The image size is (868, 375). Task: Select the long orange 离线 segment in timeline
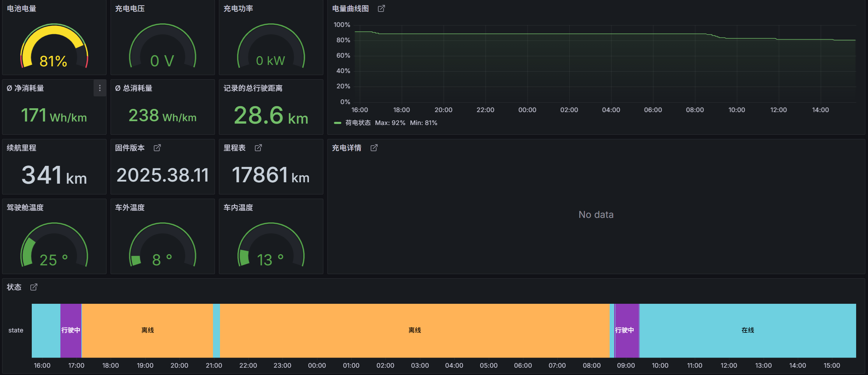pyautogui.click(x=414, y=330)
